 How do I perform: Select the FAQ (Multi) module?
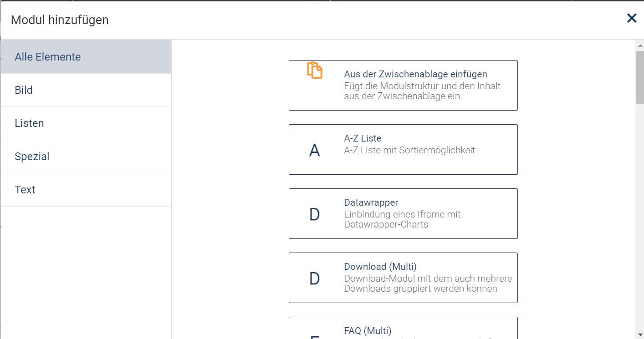click(x=403, y=330)
